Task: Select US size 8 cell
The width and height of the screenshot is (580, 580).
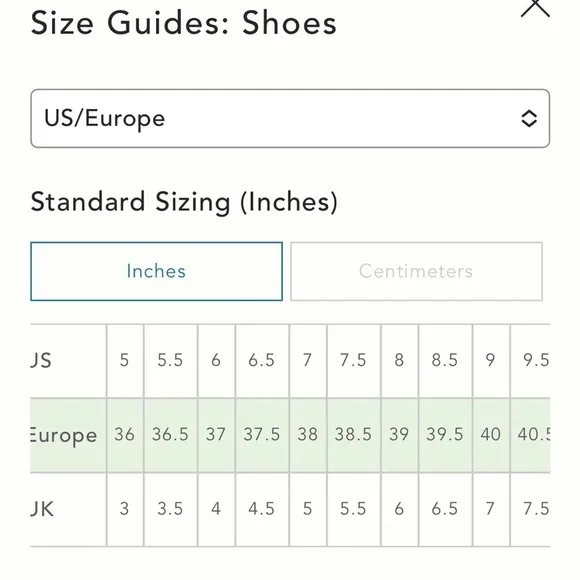Action: point(399,361)
